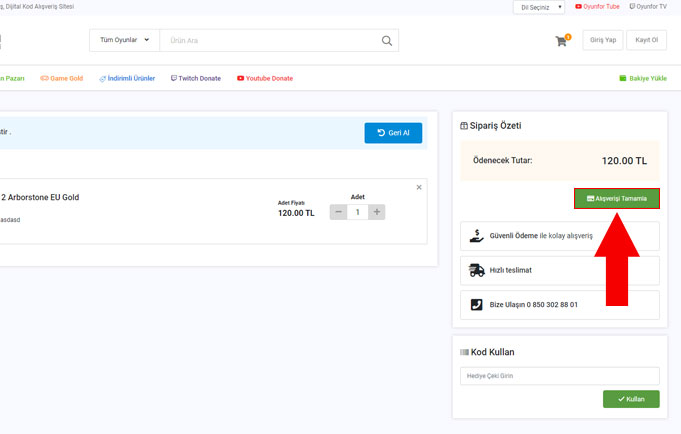Apply code with Kullan button
This screenshot has height=434, width=681.
(631, 399)
